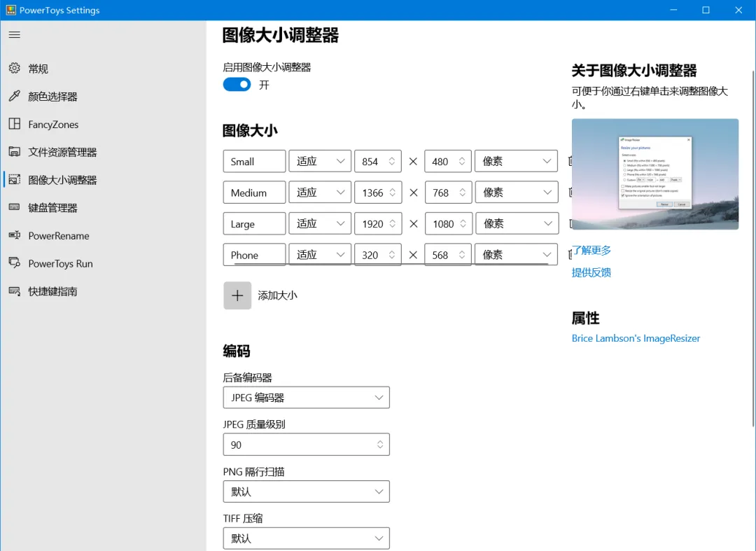Image resolution: width=756 pixels, height=551 pixels.
Task: Open the Small row 像素 unit dropdown
Action: coord(517,161)
